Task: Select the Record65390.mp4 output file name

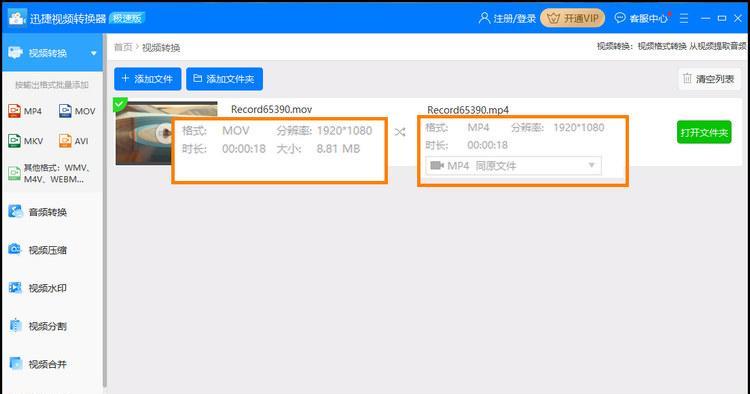Action: 468,110
